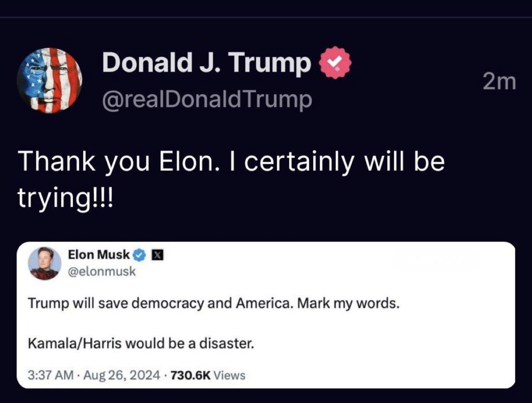Visit the @realDonaldTrump handle
Viewport: 532px width, 403px height.
(207, 99)
